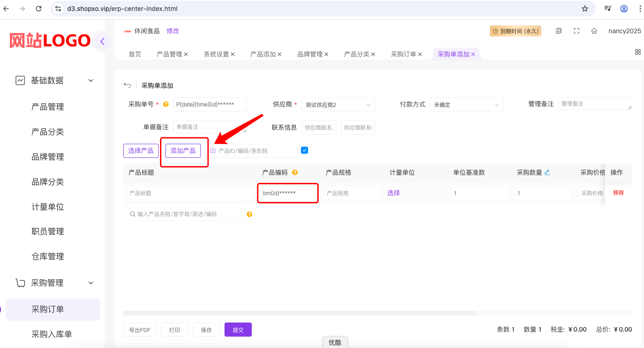Close the 采购单添加 tab
Screen dimensions: 644x348
click(473, 54)
